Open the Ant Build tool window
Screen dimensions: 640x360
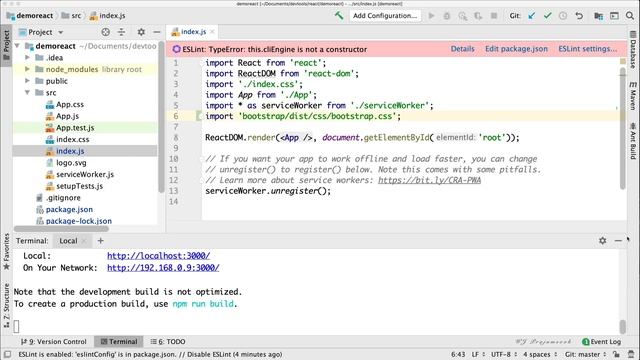[633, 141]
